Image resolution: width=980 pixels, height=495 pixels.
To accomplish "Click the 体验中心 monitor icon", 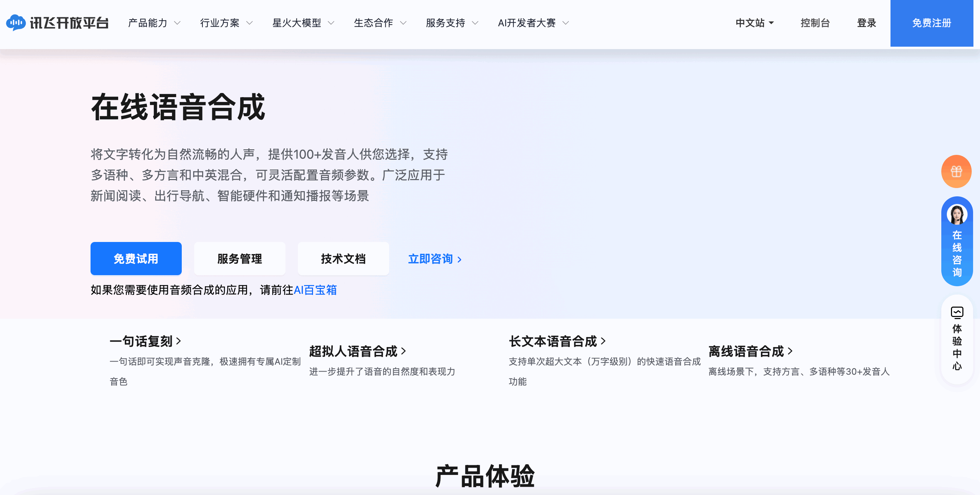I will point(957,312).
